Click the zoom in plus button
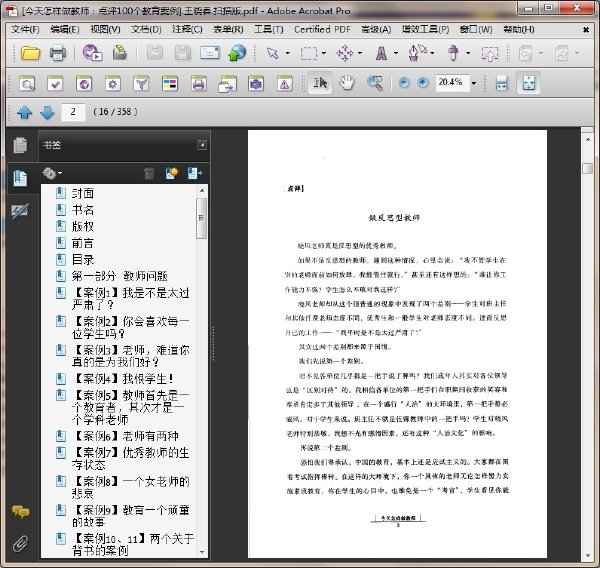The height and width of the screenshot is (568, 600). [x=422, y=82]
